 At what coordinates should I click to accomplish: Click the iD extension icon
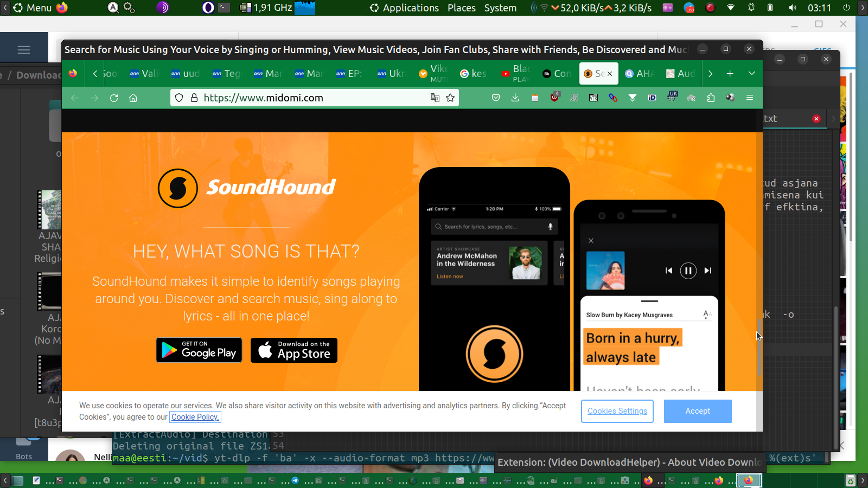click(652, 98)
